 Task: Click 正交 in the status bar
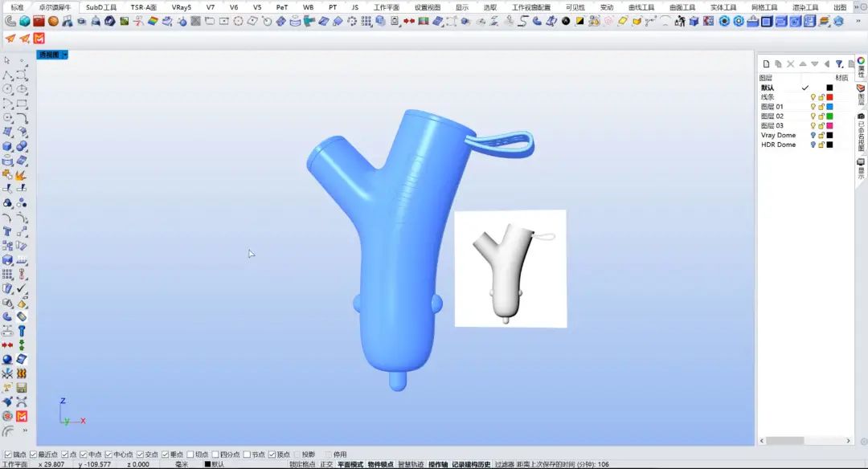(326, 464)
